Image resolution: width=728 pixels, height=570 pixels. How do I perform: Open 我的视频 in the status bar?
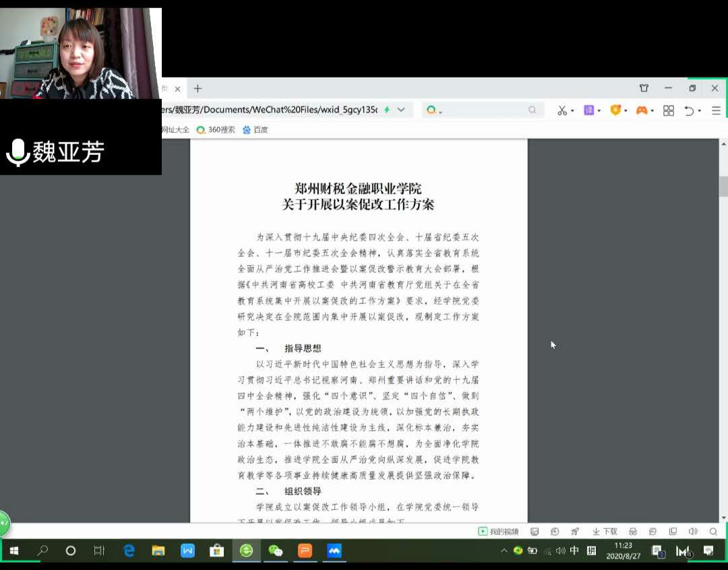[x=498, y=532]
